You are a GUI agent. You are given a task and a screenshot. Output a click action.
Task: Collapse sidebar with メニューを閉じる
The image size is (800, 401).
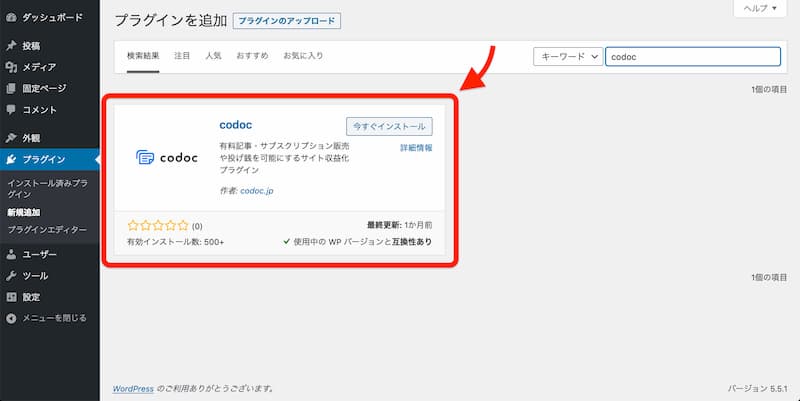point(49,318)
